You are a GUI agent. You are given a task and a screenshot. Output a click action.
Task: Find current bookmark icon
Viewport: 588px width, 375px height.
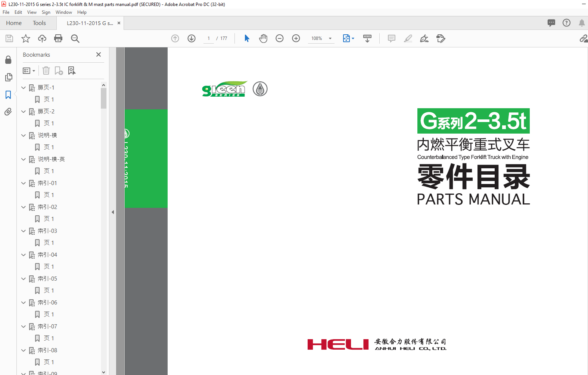[x=72, y=71]
